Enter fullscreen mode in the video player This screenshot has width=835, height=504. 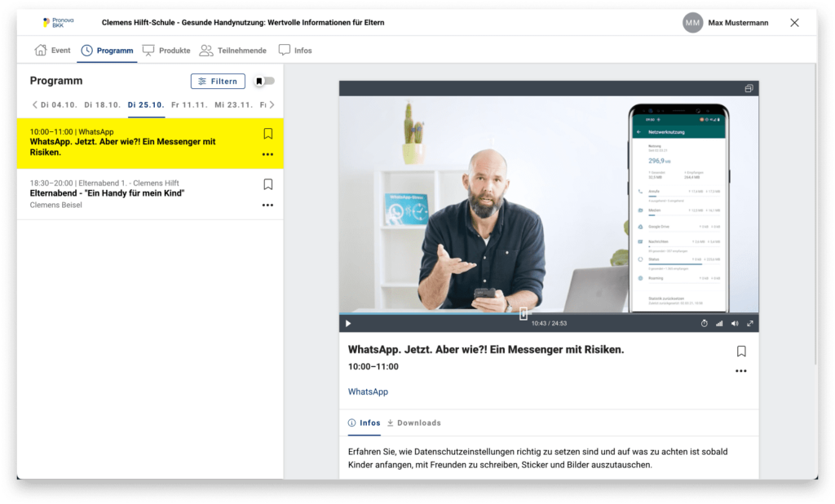(750, 324)
